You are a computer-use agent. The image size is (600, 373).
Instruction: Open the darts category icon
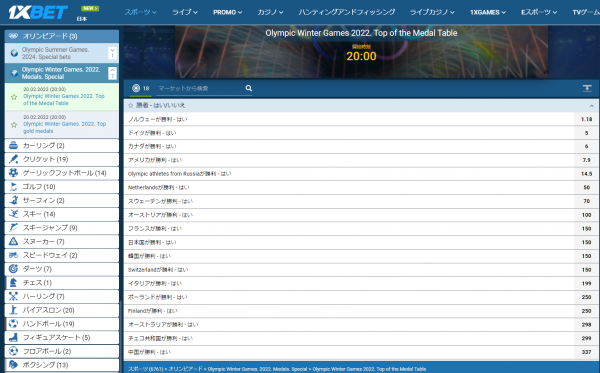pyautogui.click(x=13, y=269)
